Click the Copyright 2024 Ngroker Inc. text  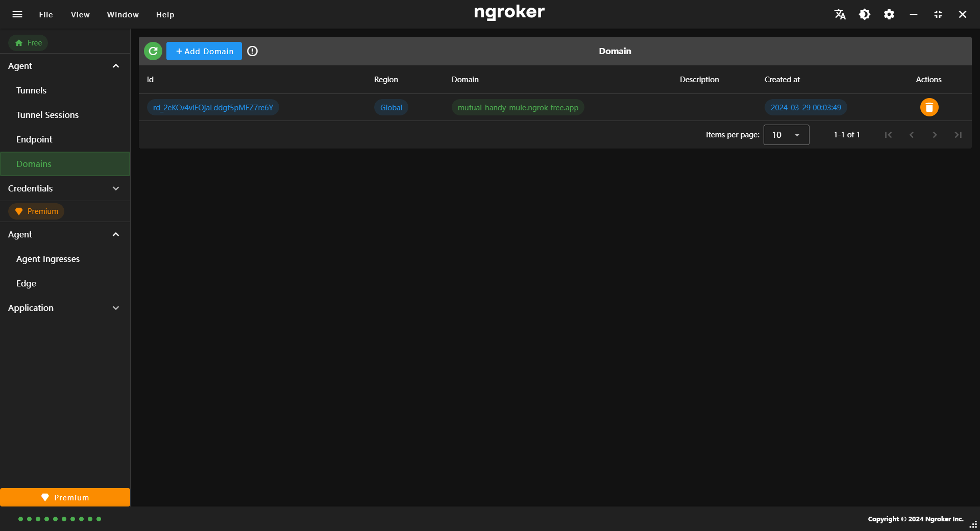coord(916,519)
